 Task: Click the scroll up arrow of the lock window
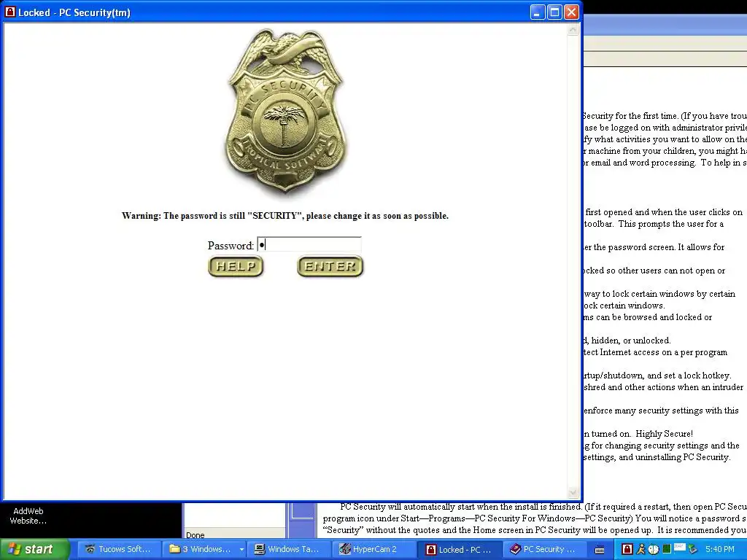573,30
